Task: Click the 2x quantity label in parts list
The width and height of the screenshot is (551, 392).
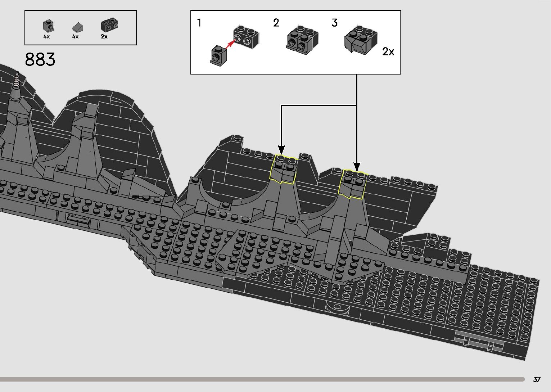Action: 104,37
